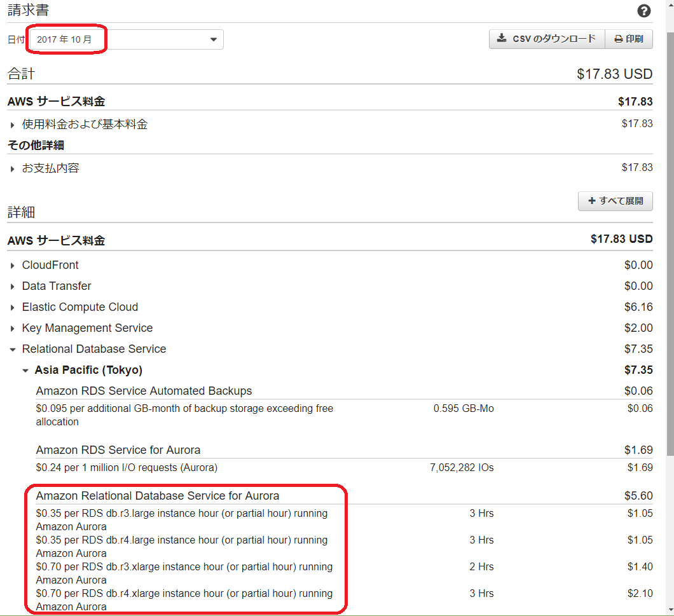674x616 pixels.
Task: Click the help question mark icon
Action: (x=643, y=11)
